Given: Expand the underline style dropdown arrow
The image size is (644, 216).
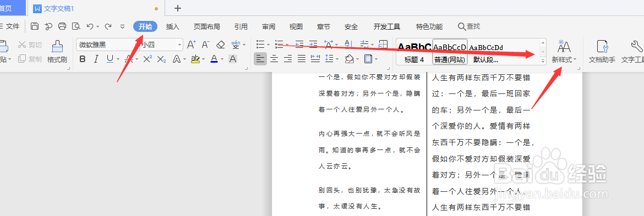Looking at the screenshot, I should 117,59.
